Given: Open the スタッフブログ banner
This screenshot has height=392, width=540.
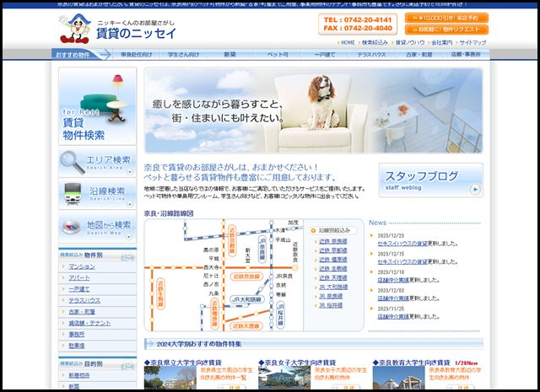Looking at the screenshot, I should point(431,180).
